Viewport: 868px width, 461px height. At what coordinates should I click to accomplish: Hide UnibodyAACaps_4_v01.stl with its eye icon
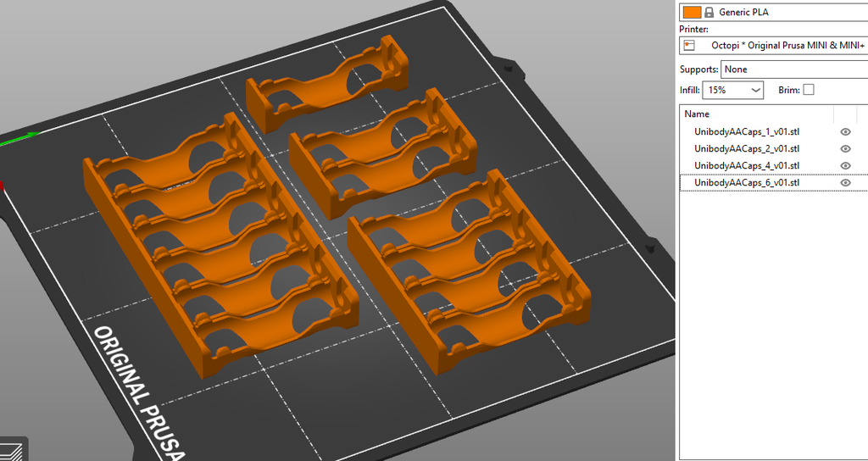pyautogui.click(x=845, y=165)
